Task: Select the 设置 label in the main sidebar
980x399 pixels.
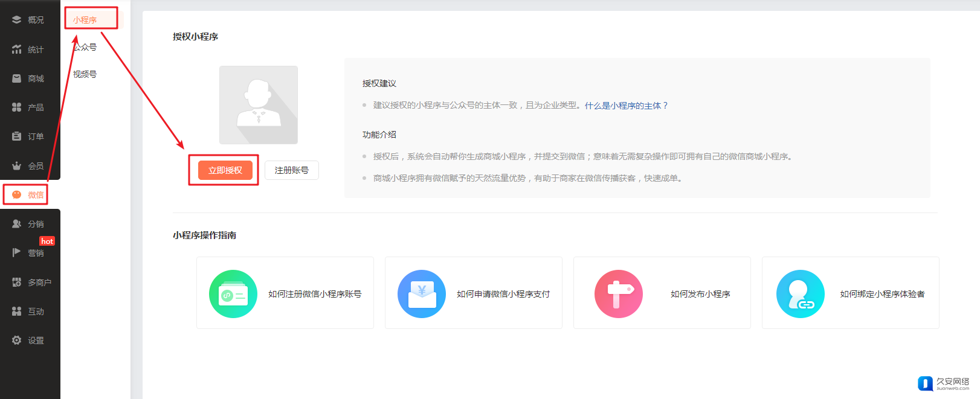Action: coord(36,340)
